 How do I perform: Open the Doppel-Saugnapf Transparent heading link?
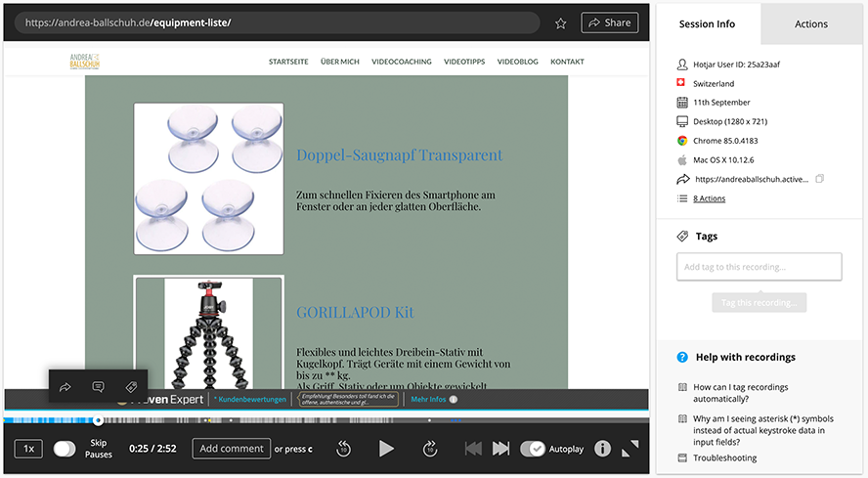[399, 155]
